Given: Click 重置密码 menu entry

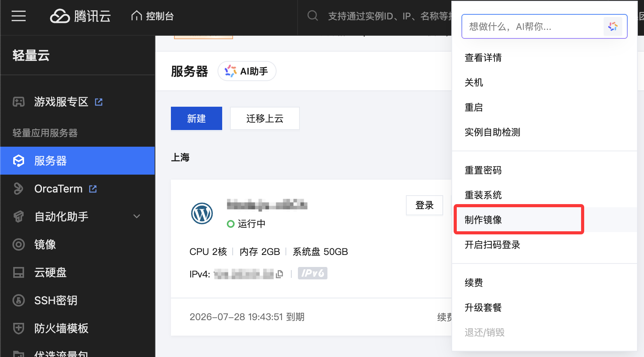Looking at the screenshot, I should [483, 170].
